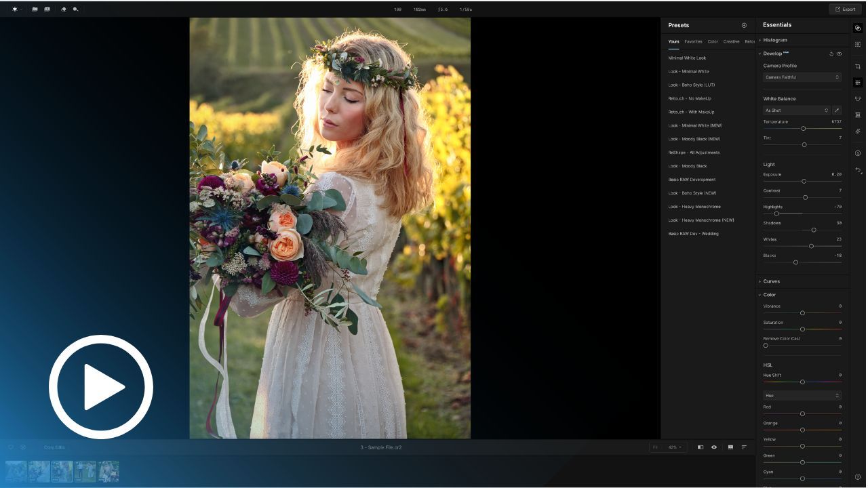The width and height of the screenshot is (868, 488).
Task: Apply Retouch - No MakeUp preset
Action: point(690,99)
